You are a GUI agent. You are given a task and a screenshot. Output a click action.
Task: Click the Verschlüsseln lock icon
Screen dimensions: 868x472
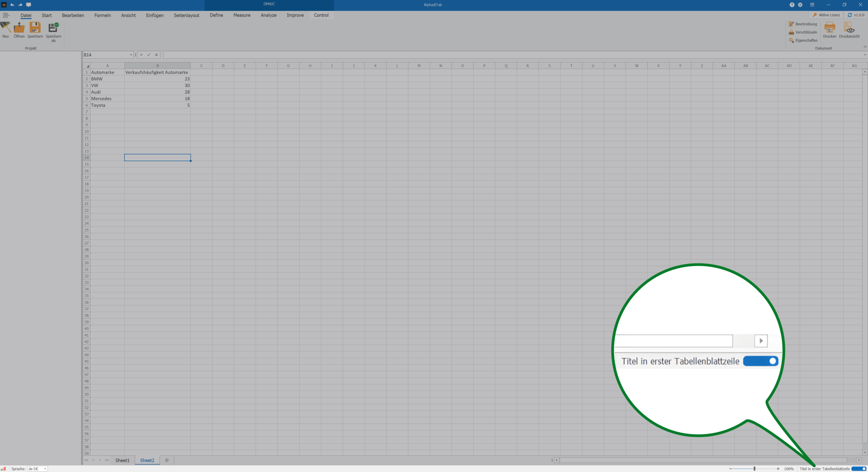[791, 32]
